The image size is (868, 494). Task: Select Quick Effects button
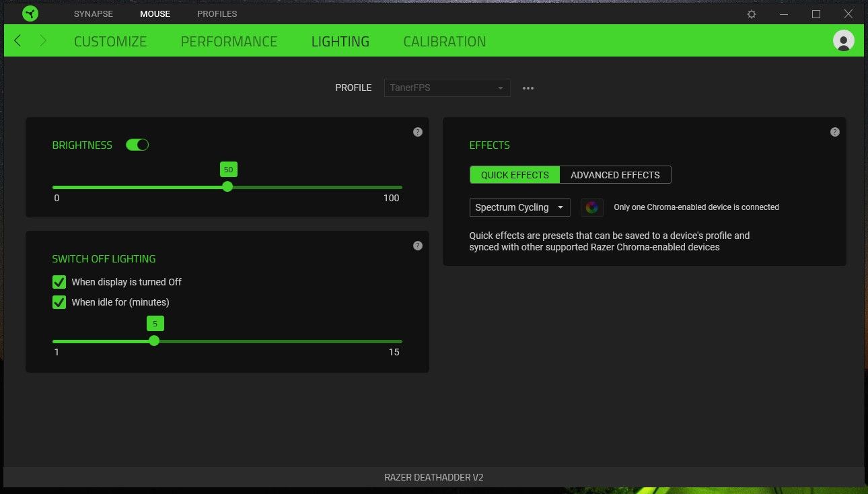(x=515, y=175)
